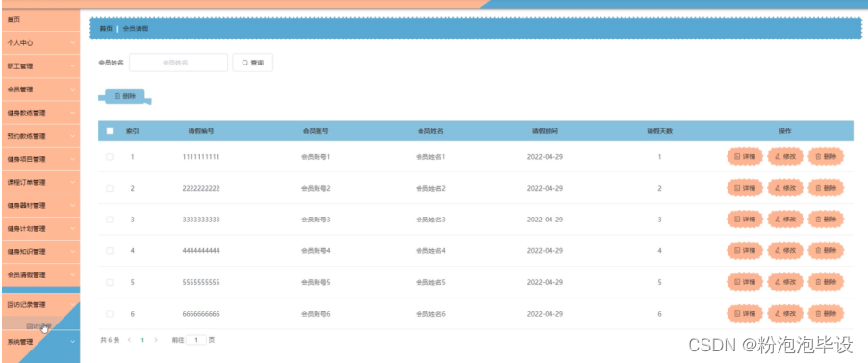Click 修改 for row 5555555555
This screenshot has width=868, height=363.
pyautogui.click(x=785, y=283)
